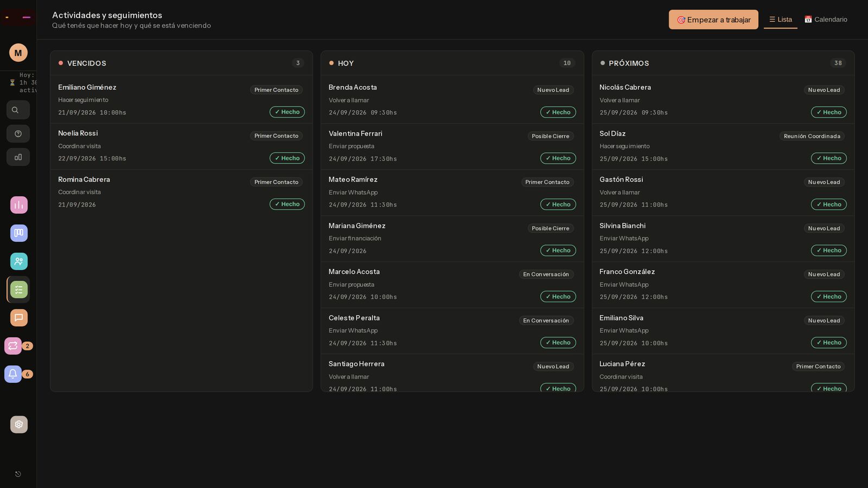Mark Nicolás Cabrera task as Hecho
868x488 pixels.
click(828, 112)
